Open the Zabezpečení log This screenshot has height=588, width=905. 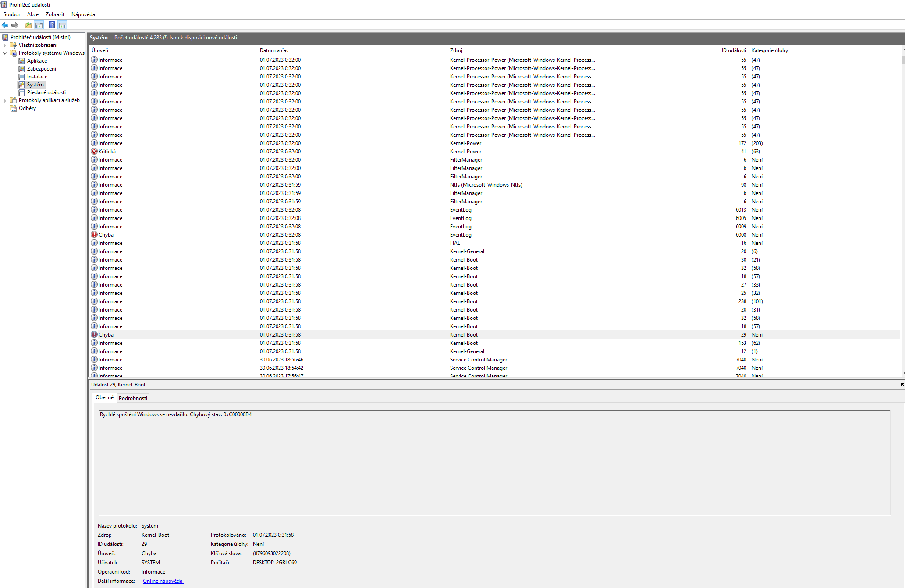point(41,69)
